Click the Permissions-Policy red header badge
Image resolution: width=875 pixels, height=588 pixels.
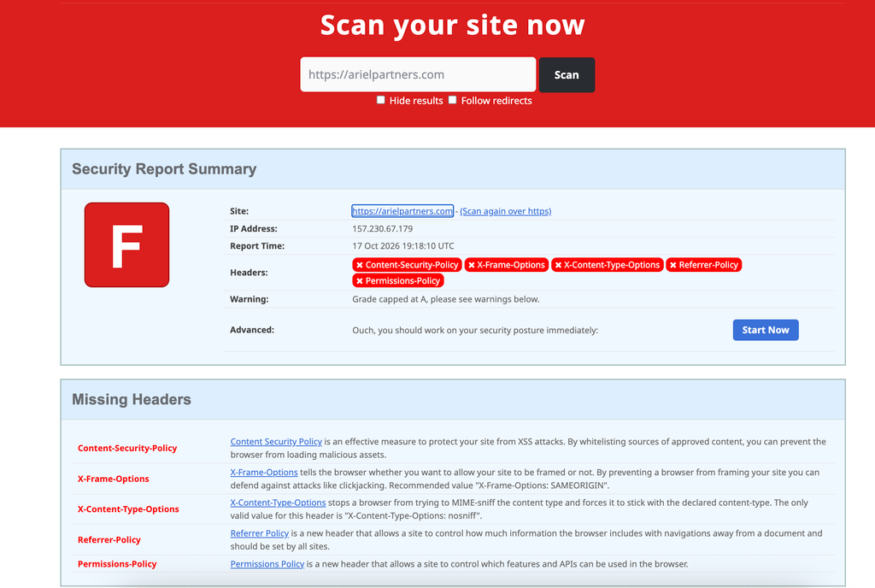[x=398, y=280]
